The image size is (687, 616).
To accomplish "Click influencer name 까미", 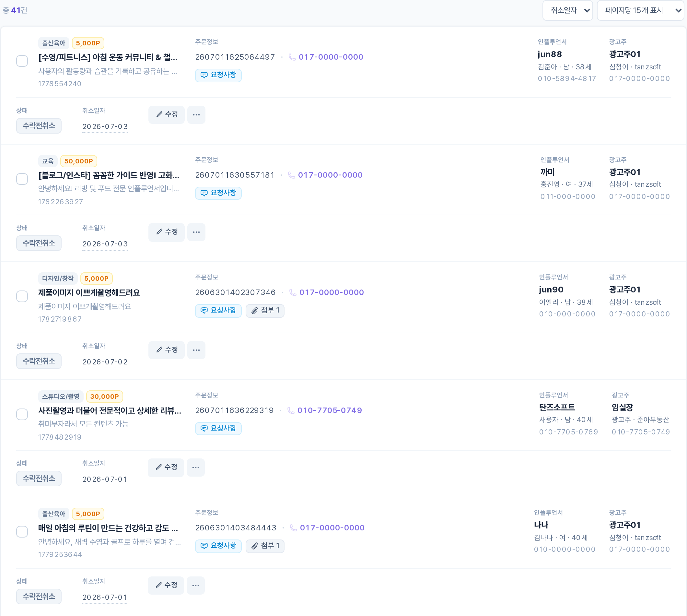I will click(548, 172).
